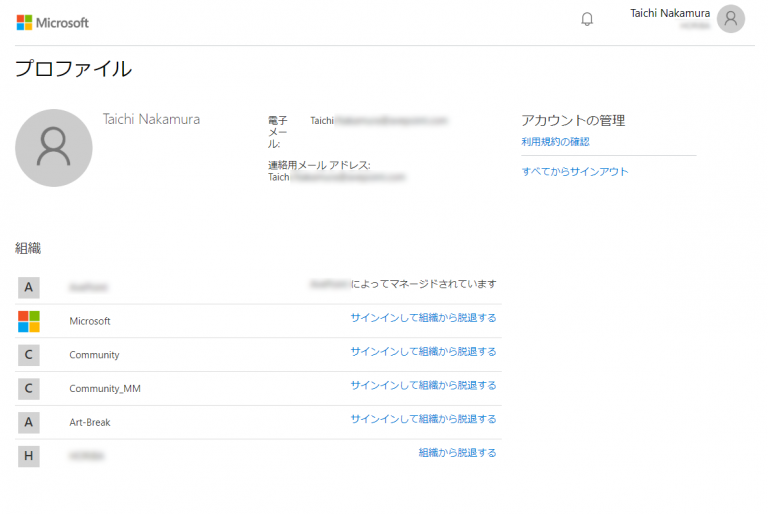Viewport: 768px width, 514px height.
Task: Select the Community_MM organization name
Action: click(x=98, y=389)
